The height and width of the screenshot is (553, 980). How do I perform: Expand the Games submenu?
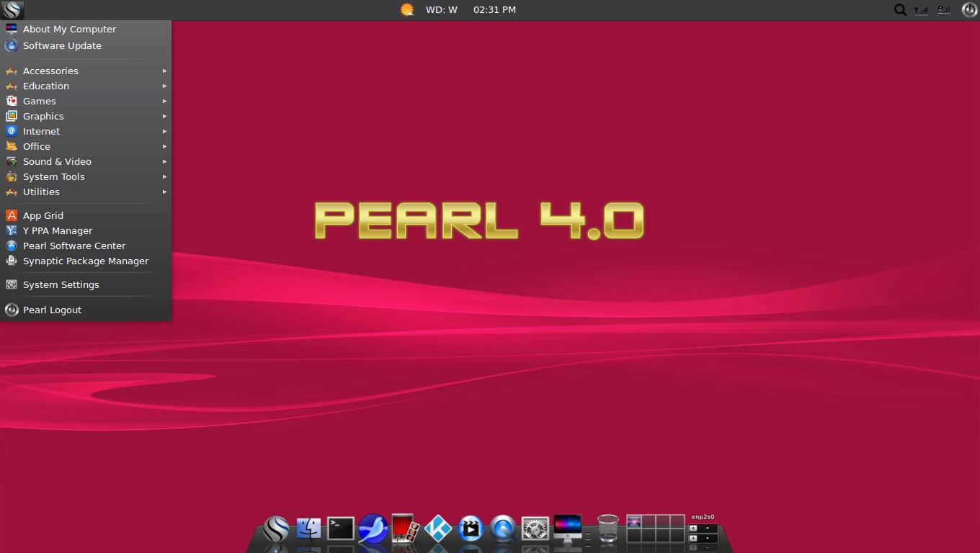point(86,101)
